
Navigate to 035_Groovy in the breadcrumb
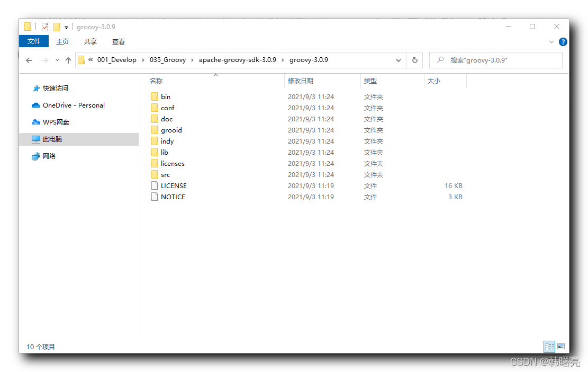[x=168, y=60]
